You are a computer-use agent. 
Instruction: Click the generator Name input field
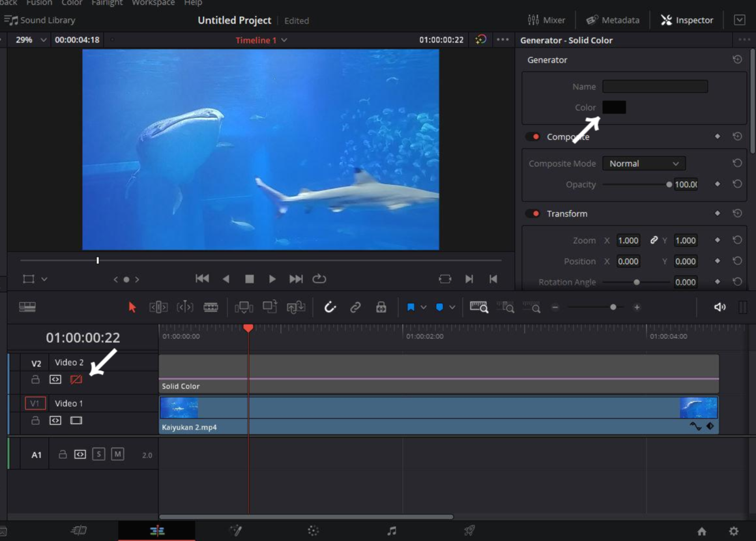pos(655,86)
